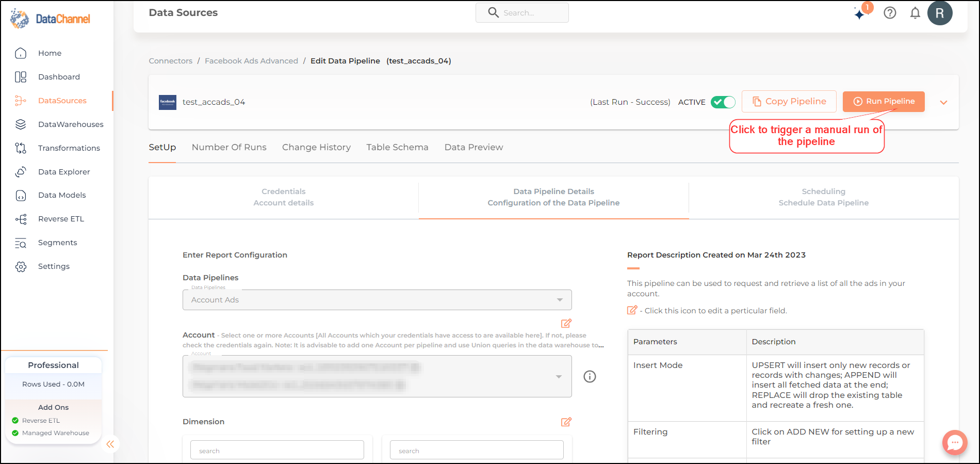Click the edit icon beside Dimension
Viewport: 980px width, 464px height.
click(x=566, y=422)
